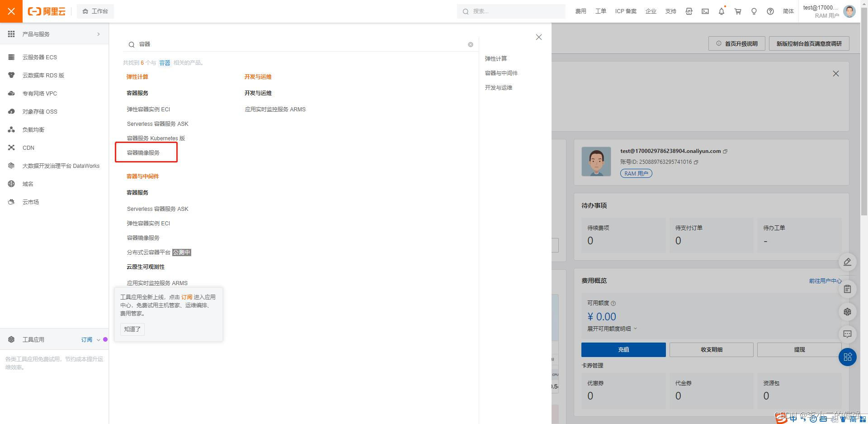Switch language via 简体 option
868x424 pixels.
788,11
